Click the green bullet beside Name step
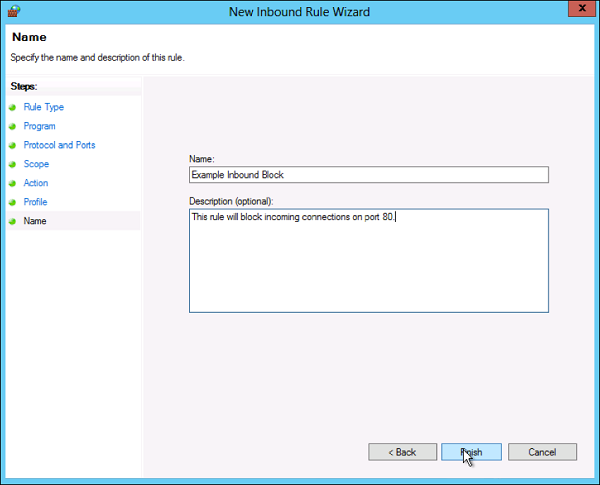 point(13,221)
